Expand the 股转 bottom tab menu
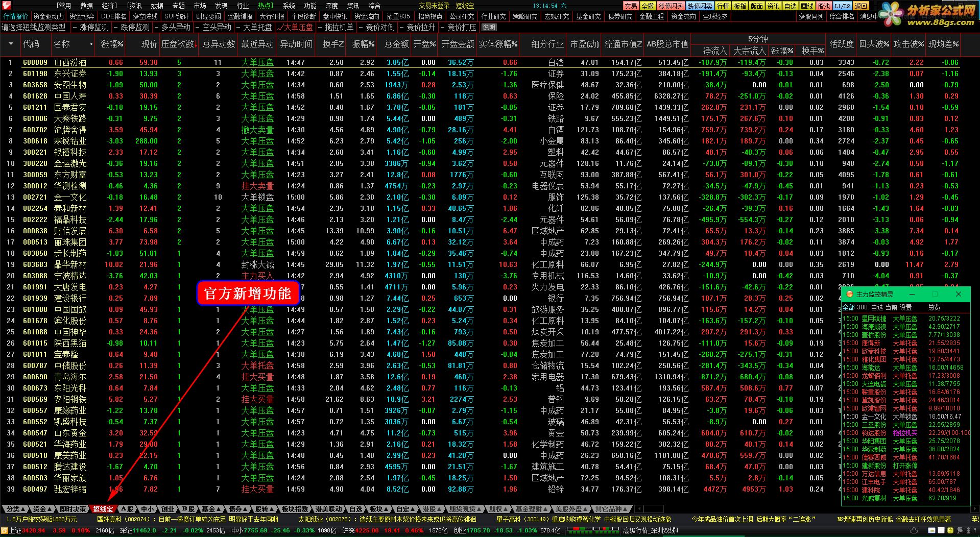This screenshot has width=980, height=537. point(265,509)
